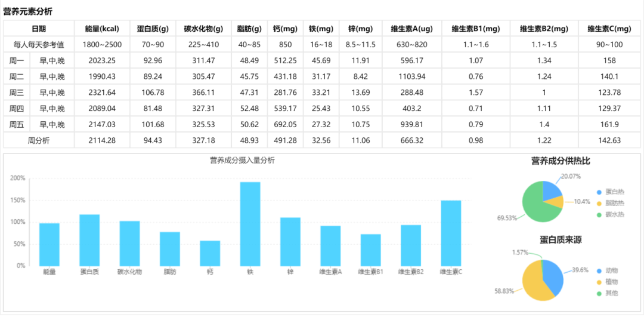Click the 维生素A(ug) column header

412,29
